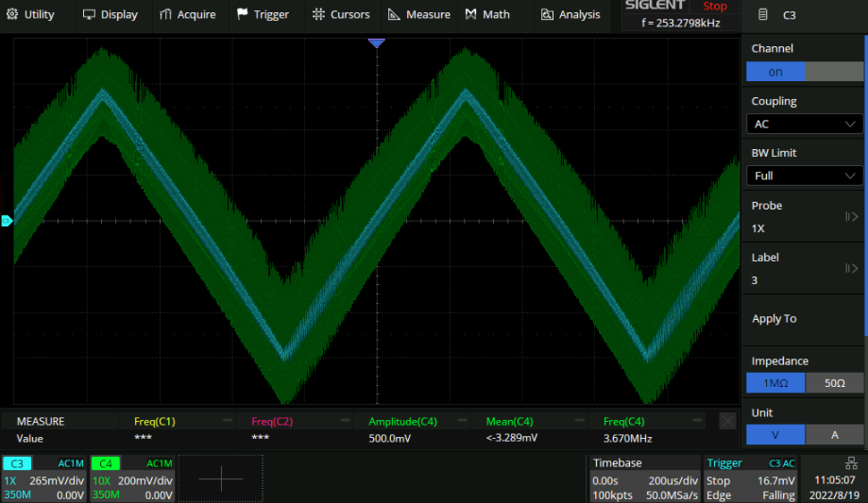The image size is (868, 503).
Task: Close the measurement panel with X
Action: click(727, 421)
